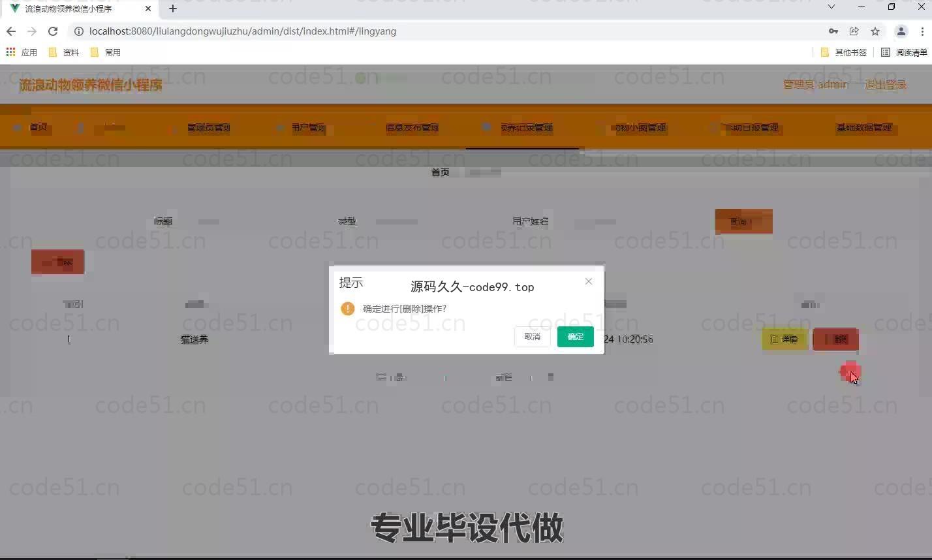This screenshot has height=560, width=932.
Task: Open the 其他书签 folder
Action: pos(844,52)
